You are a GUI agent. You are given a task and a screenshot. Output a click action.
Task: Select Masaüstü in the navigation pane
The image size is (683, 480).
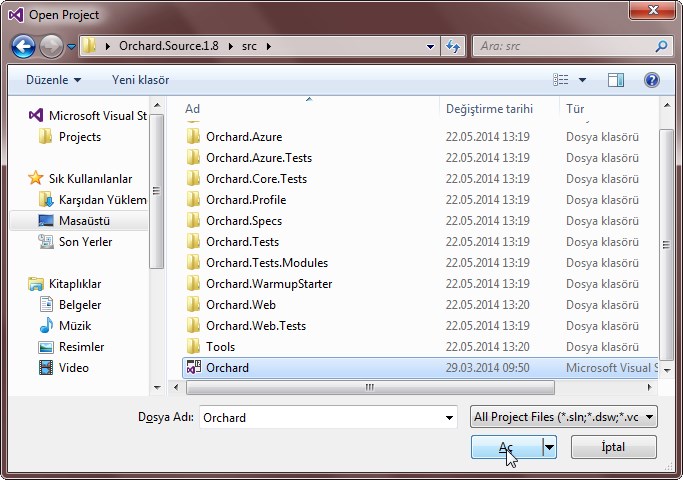pyautogui.click(x=84, y=220)
